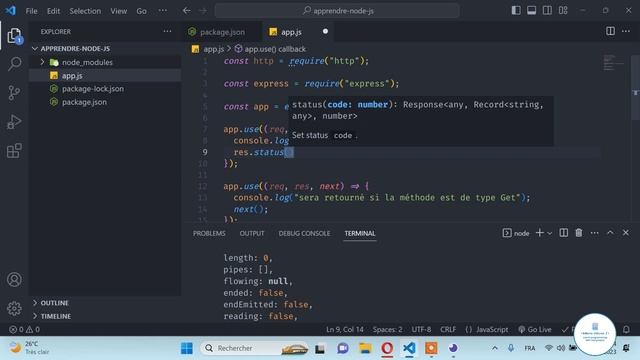640x360 pixels.
Task: Open the File menu
Action: [31, 11]
